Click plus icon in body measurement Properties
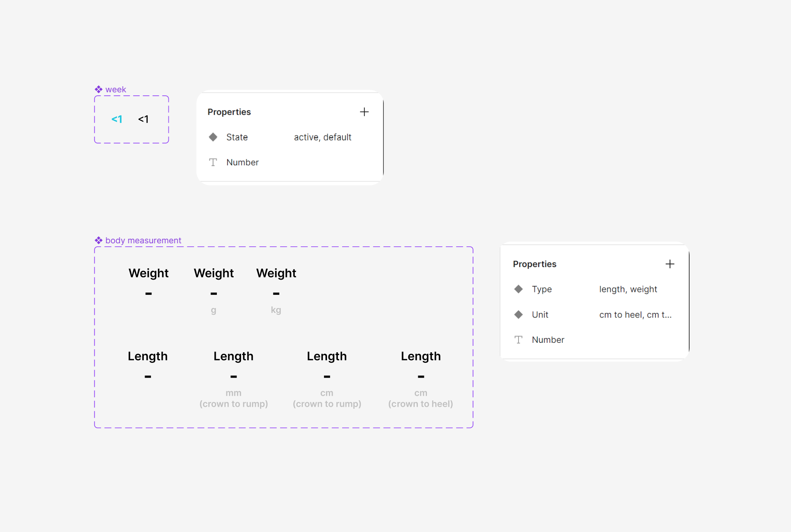The width and height of the screenshot is (791, 532). pyautogui.click(x=670, y=264)
